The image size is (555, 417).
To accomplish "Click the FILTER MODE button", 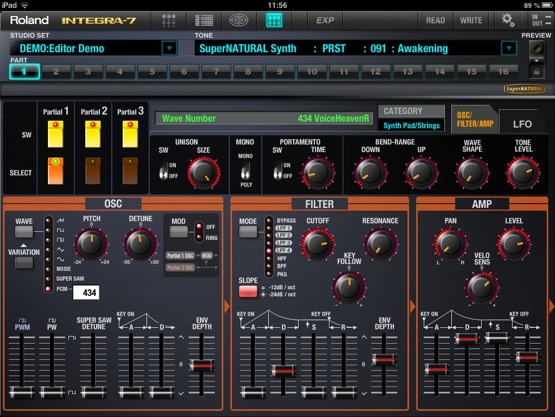I will 248,232.
